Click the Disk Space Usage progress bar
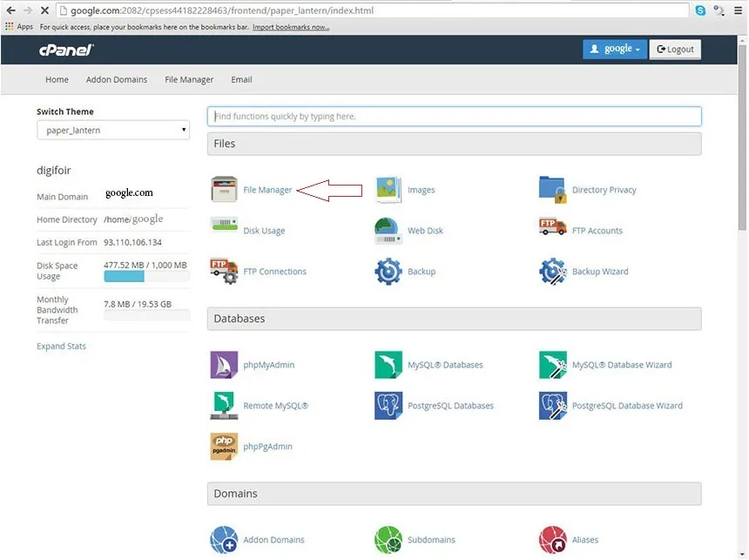 coord(146,276)
